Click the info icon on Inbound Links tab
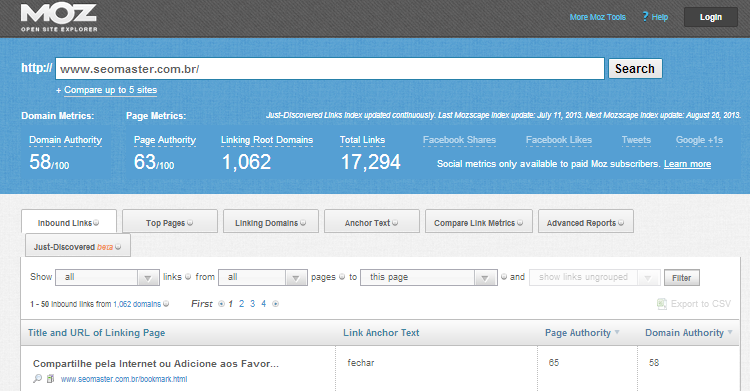This screenshot has width=750, height=391. 96,223
